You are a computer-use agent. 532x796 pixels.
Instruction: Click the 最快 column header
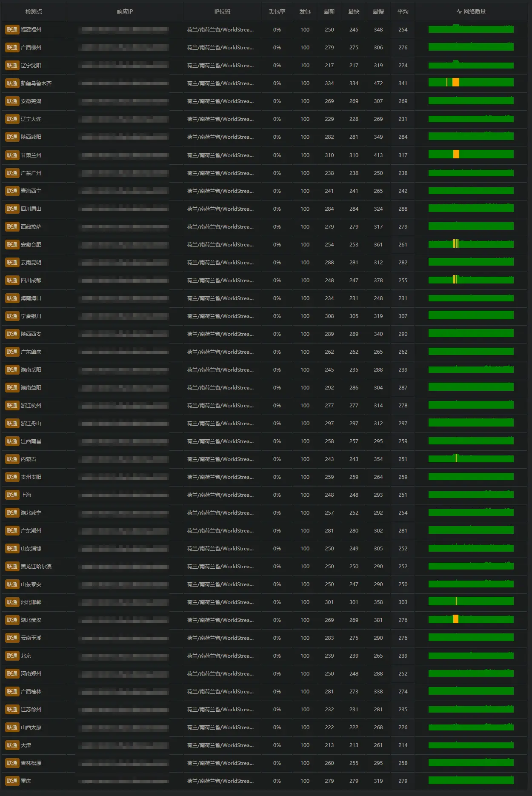pyautogui.click(x=354, y=11)
